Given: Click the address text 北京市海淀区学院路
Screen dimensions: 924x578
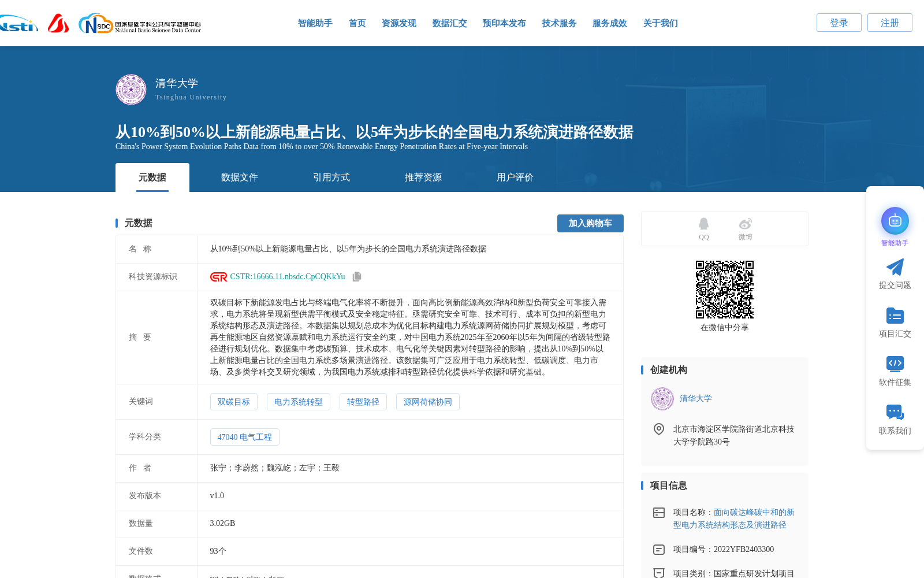Looking at the screenshot, I should pos(733,435).
